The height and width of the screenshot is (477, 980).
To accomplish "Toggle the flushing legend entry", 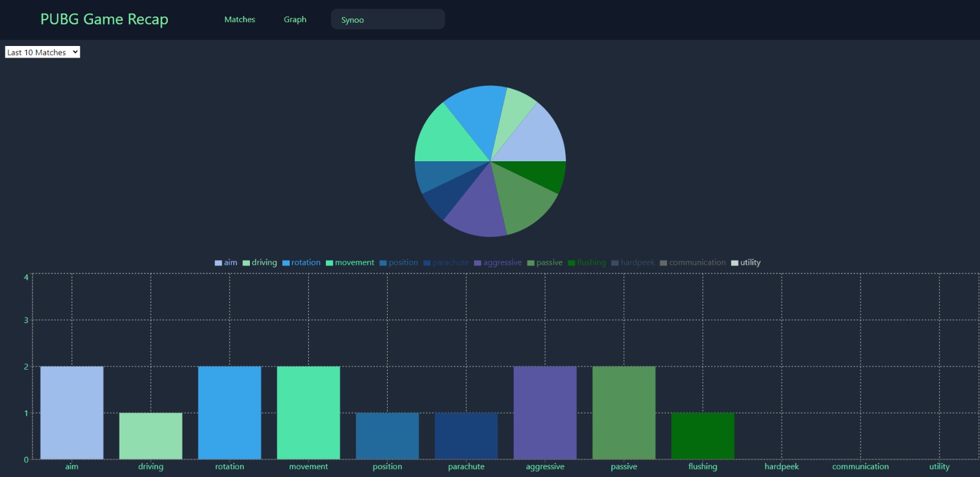I will point(587,262).
